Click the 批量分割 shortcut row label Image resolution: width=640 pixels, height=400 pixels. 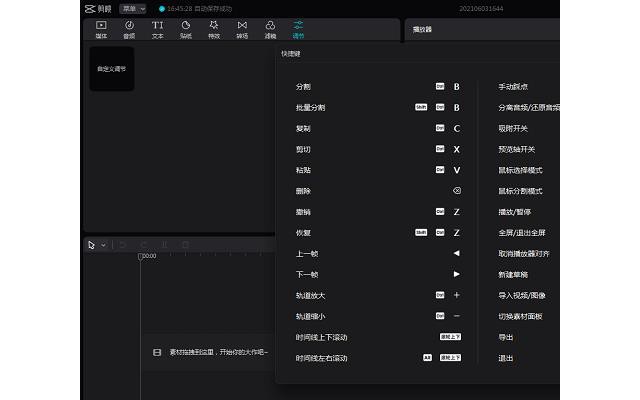click(x=310, y=107)
